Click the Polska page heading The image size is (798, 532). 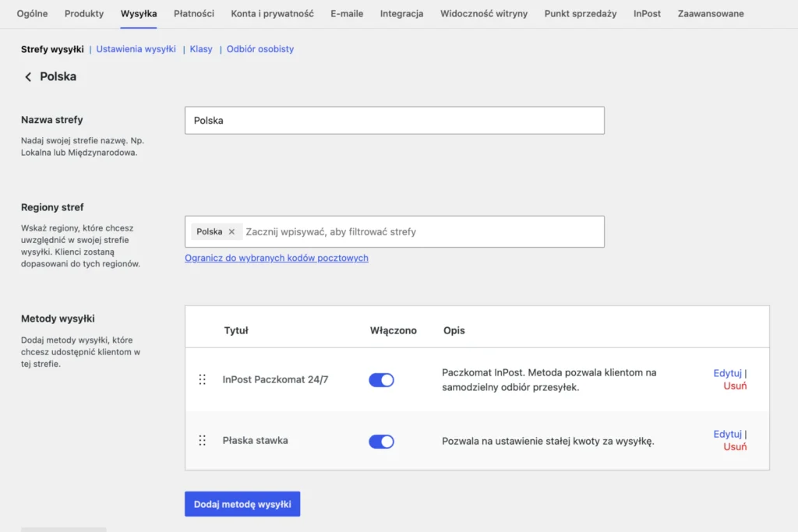coord(58,76)
